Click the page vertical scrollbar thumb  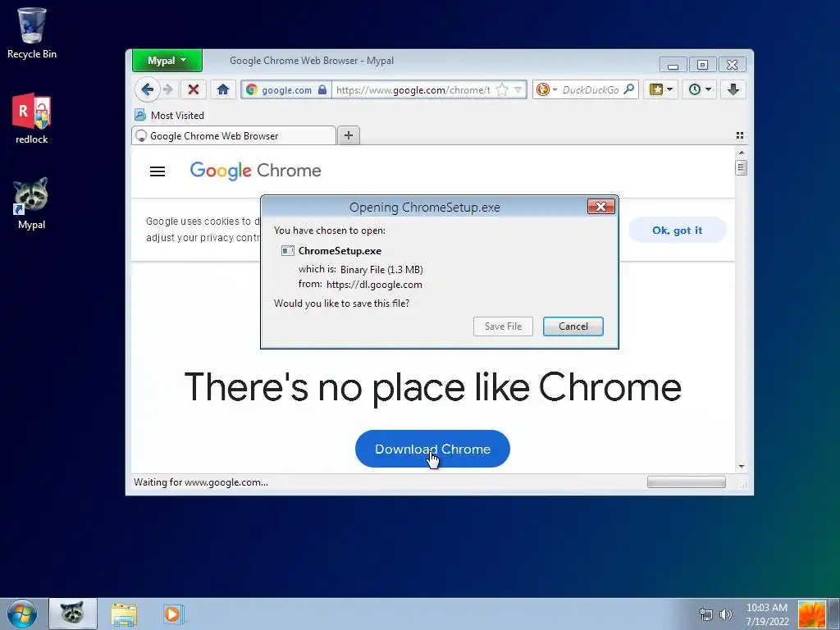pyautogui.click(x=741, y=167)
